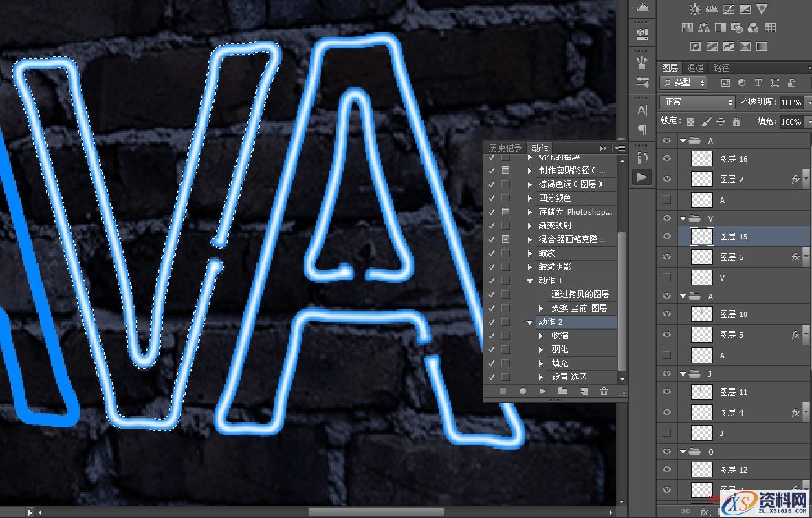Start recording with the Actions record button
The image size is (812, 518).
pos(523,391)
